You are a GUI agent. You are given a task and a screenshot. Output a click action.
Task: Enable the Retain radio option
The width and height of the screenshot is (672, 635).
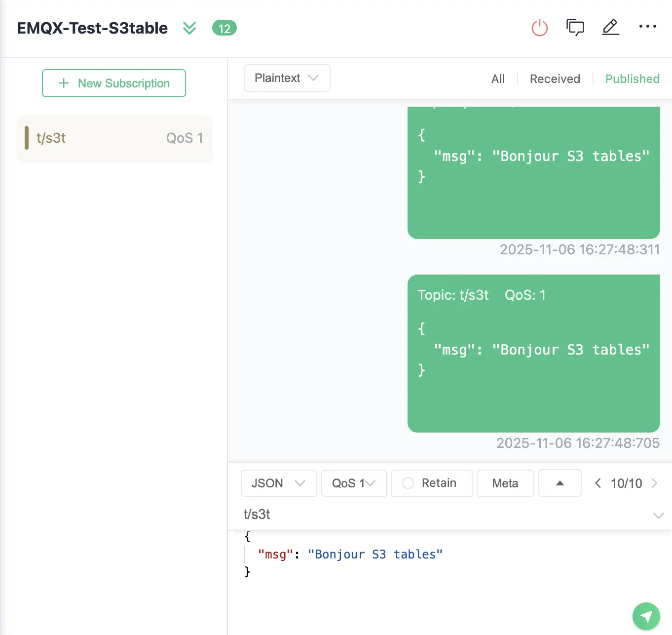click(408, 483)
